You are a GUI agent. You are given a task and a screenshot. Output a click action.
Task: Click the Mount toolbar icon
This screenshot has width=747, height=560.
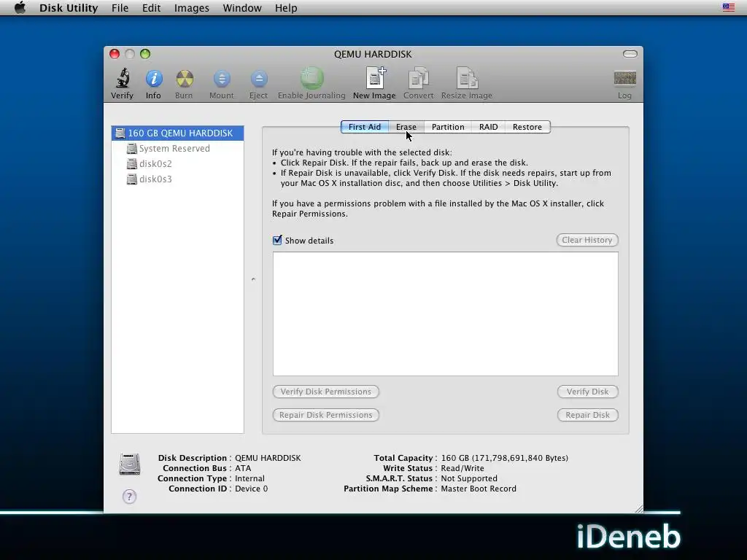pos(222,79)
